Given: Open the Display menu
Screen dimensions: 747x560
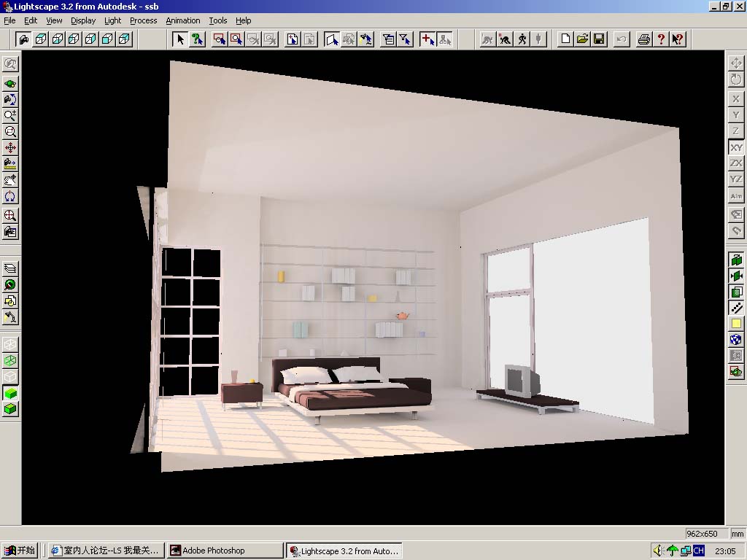Looking at the screenshot, I should [83, 20].
